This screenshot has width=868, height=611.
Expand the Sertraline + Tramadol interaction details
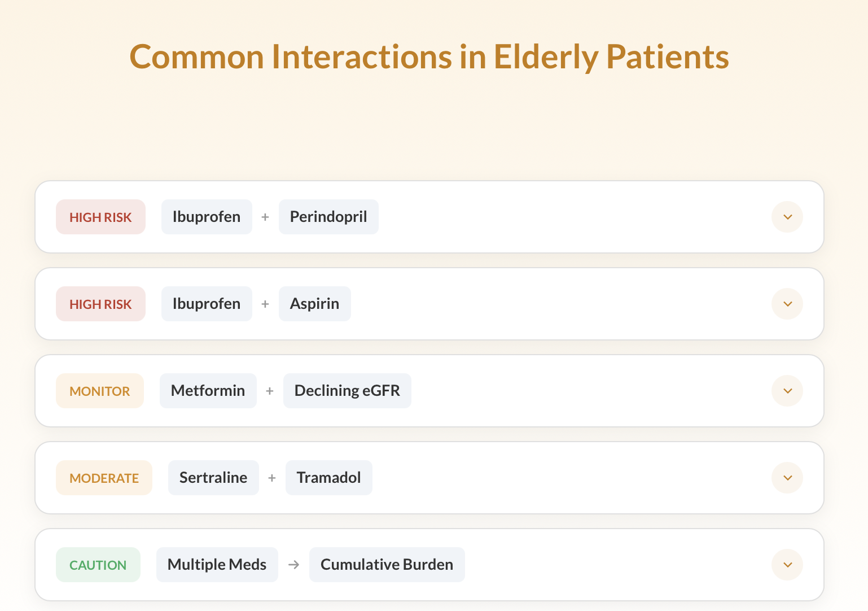pyautogui.click(x=787, y=477)
